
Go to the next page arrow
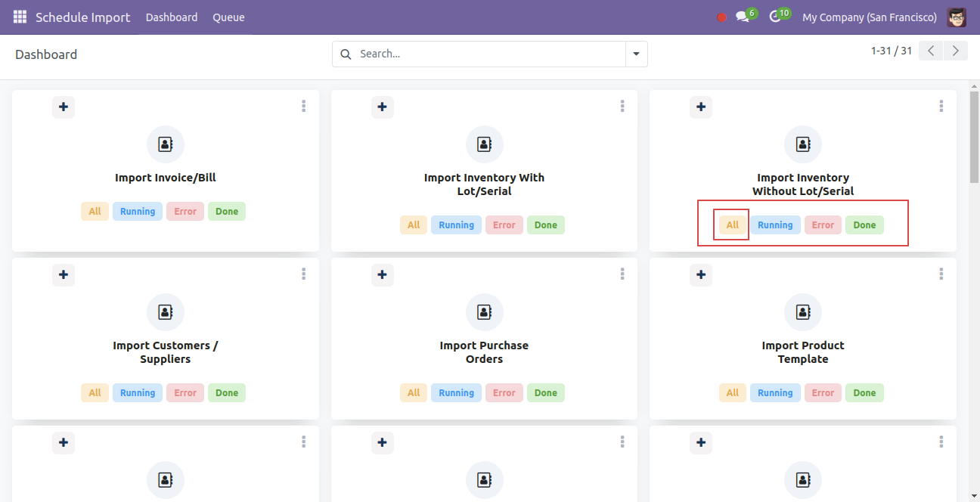[x=956, y=51]
